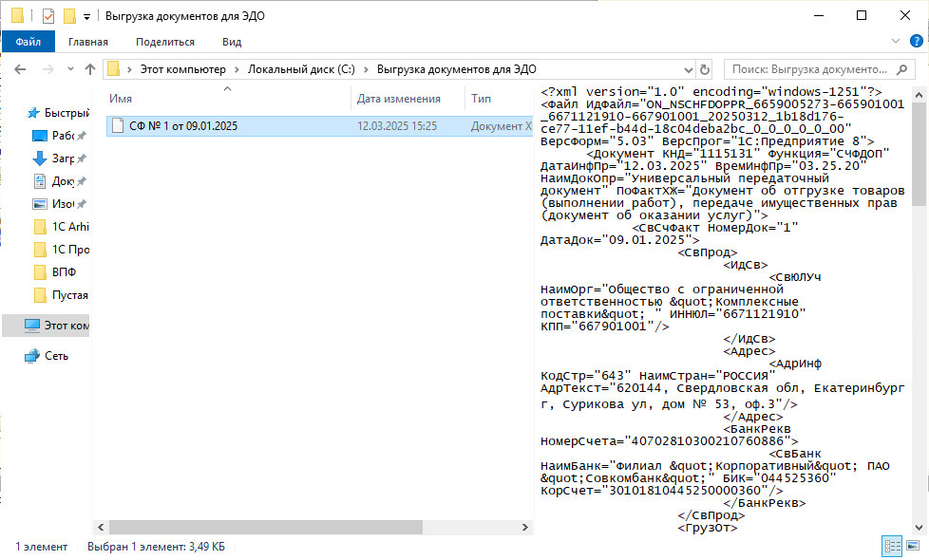Open the Вид ribbon tab
Image resolution: width=929 pixels, height=560 pixels.
(x=232, y=42)
